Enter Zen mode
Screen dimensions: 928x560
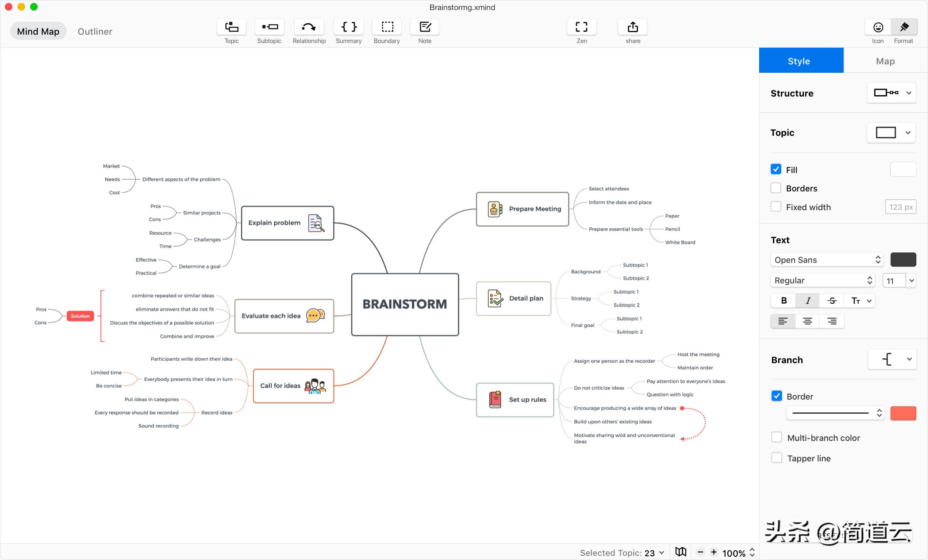coord(581,27)
